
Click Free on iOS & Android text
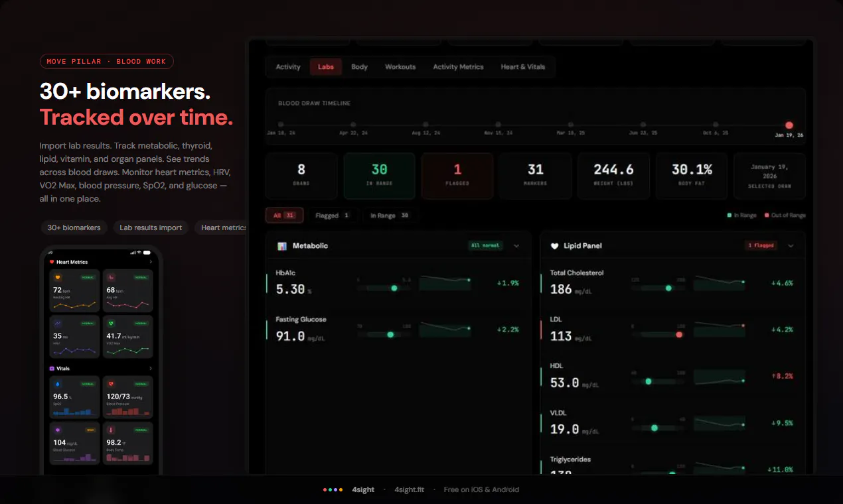tap(481, 489)
